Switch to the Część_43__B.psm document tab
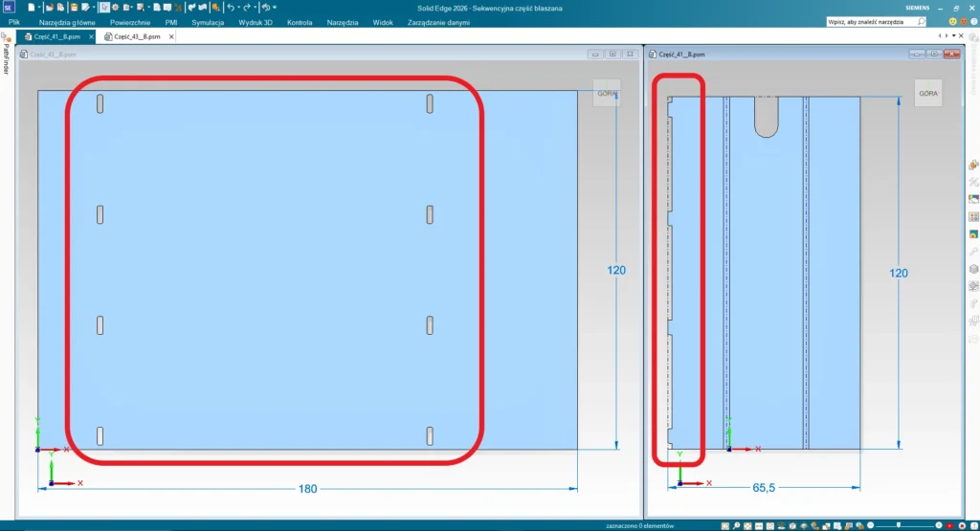980x531 pixels. [x=136, y=36]
